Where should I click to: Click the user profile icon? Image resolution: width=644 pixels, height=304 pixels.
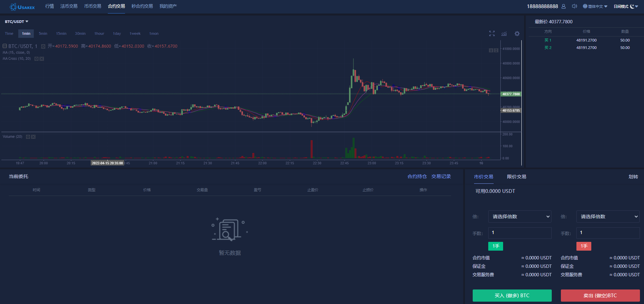(563, 6)
